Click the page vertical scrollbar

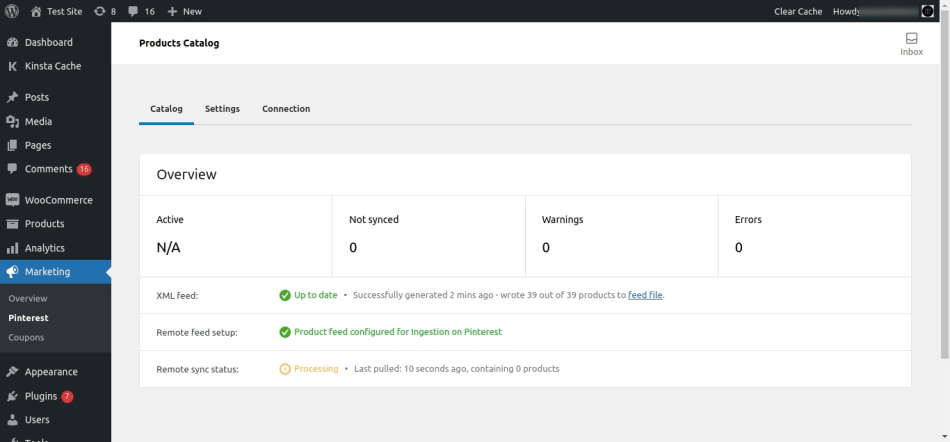click(945, 200)
